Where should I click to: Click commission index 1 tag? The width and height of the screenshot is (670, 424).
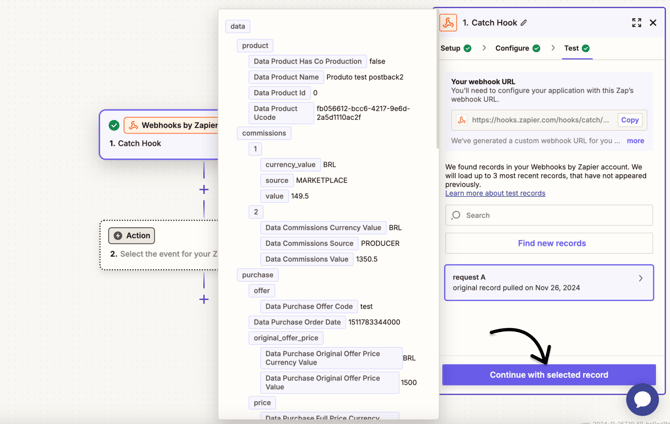pyautogui.click(x=255, y=149)
